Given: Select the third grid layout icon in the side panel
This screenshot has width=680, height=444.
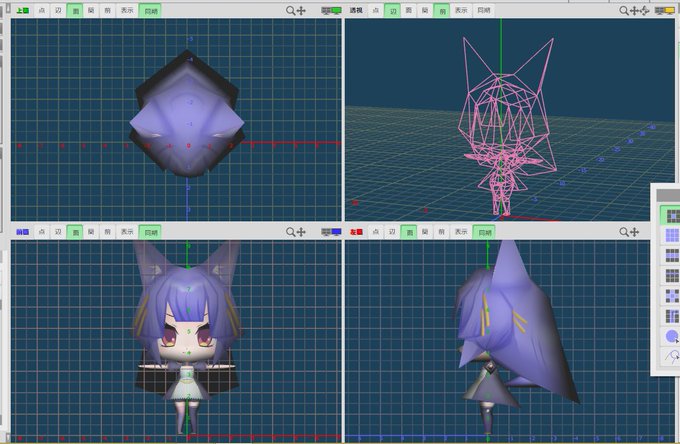Looking at the screenshot, I should tap(671, 255).
